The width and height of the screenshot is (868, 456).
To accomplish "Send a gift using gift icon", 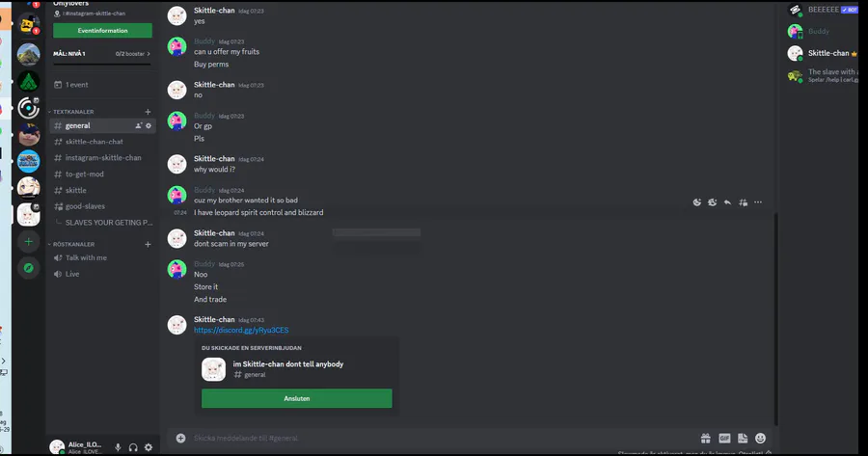I will (706, 438).
